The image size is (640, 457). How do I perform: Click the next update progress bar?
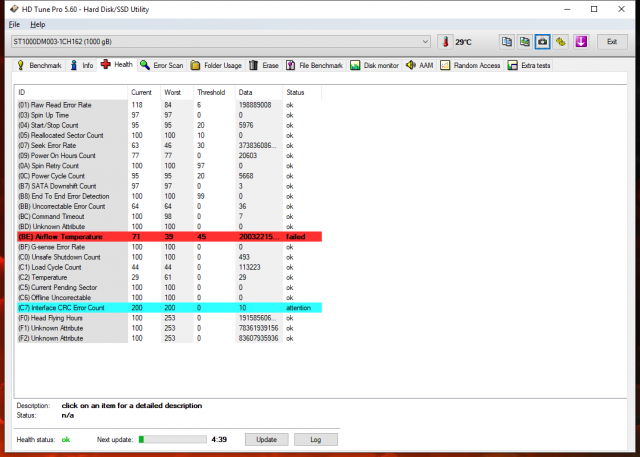click(172, 439)
